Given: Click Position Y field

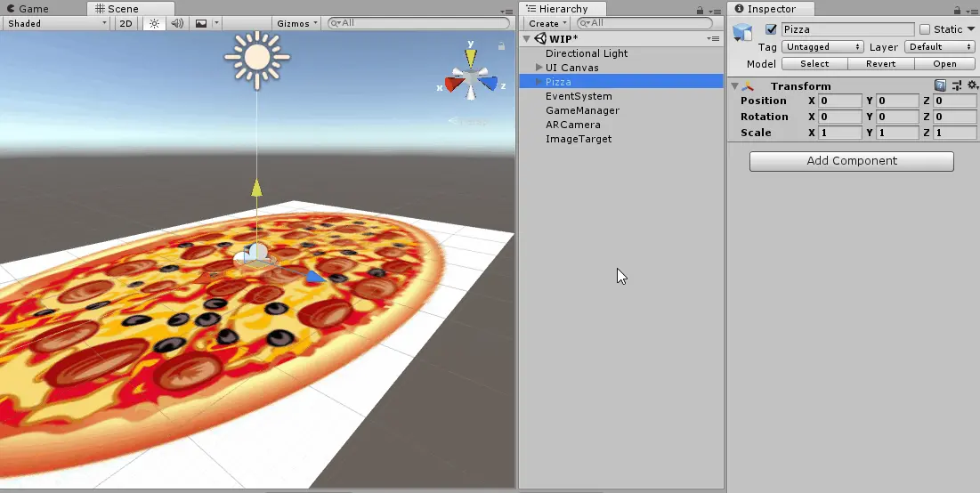Looking at the screenshot, I should [x=897, y=101].
